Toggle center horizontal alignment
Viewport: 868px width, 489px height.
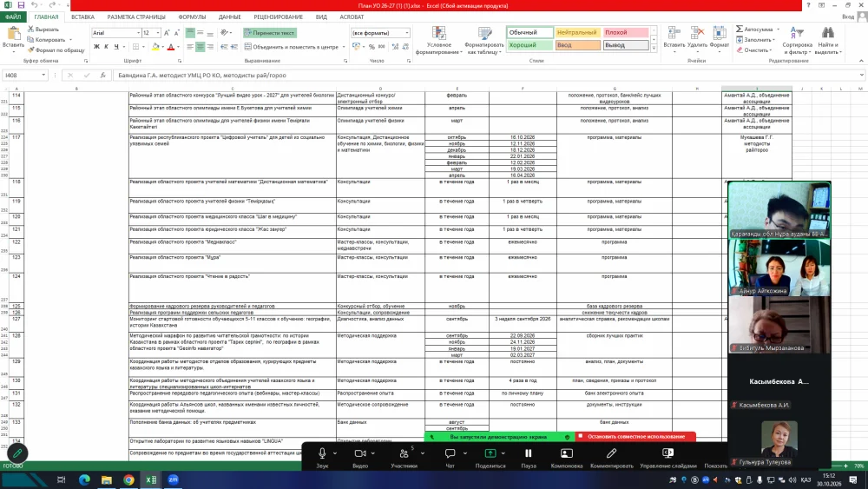(200, 47)
